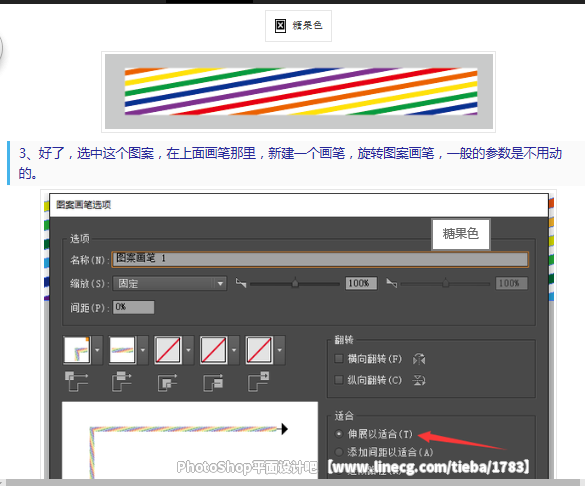Click outer corner tile diagram icon

click(x=76, y=381)
